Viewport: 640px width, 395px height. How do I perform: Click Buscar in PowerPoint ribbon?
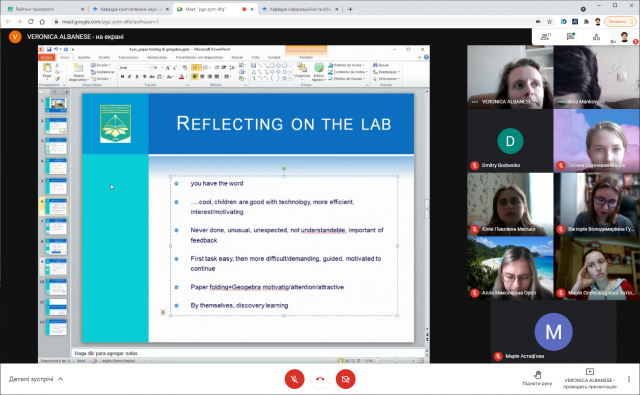click(x=381, y=65)
